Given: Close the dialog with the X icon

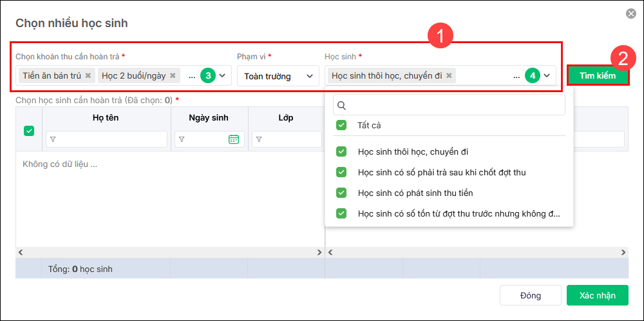Looking at the screenshot, I should (631, 14).
